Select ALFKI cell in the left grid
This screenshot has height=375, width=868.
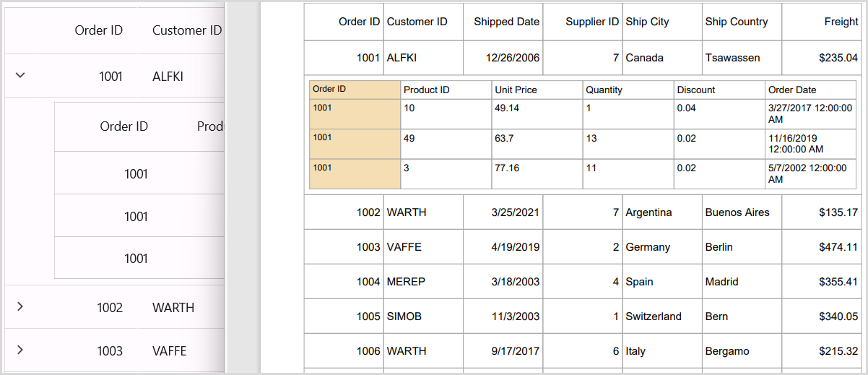[x=168, y=76]
